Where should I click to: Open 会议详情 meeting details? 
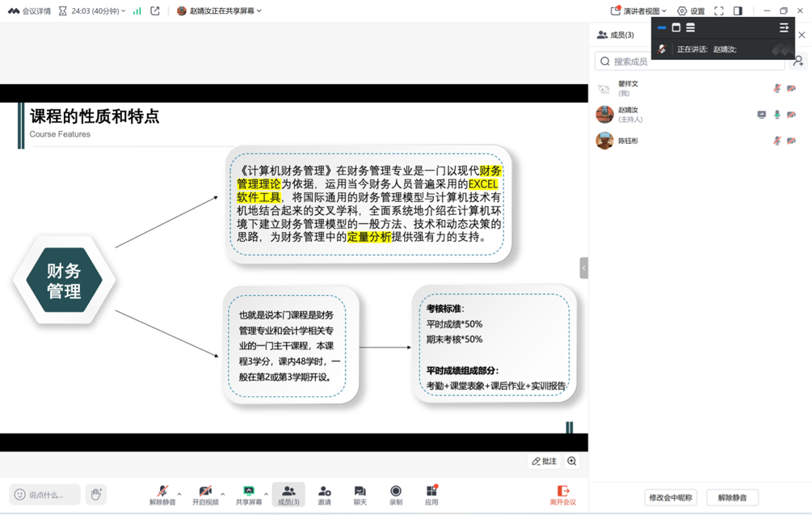(x=29, y=11)
